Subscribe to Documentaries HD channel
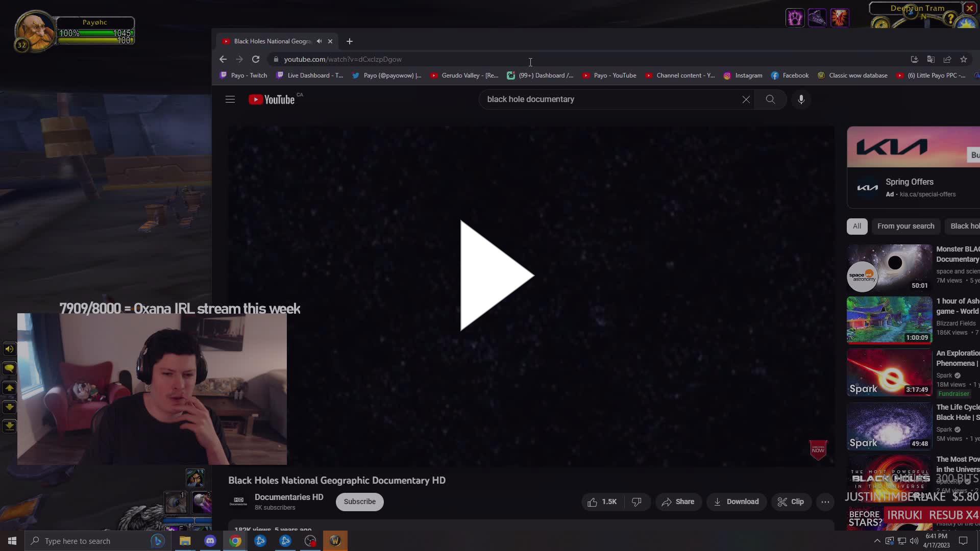Viewport: 980px width, 551px height. tap(359, 502)
